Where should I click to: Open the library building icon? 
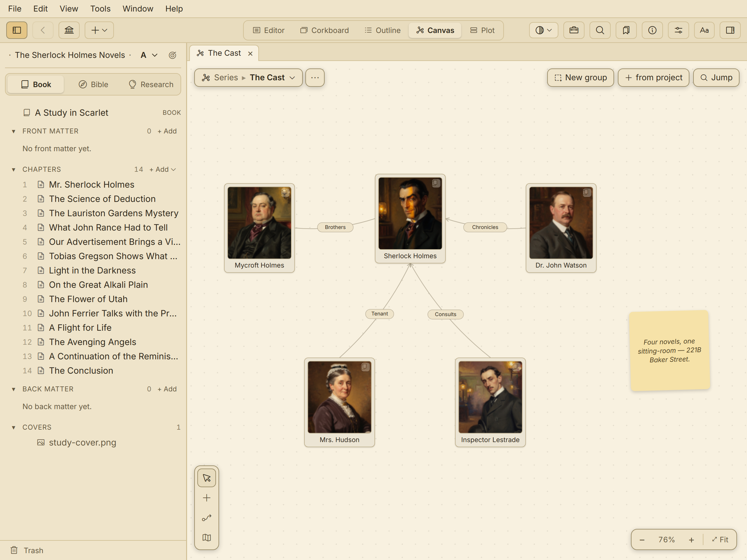point(69,30)
